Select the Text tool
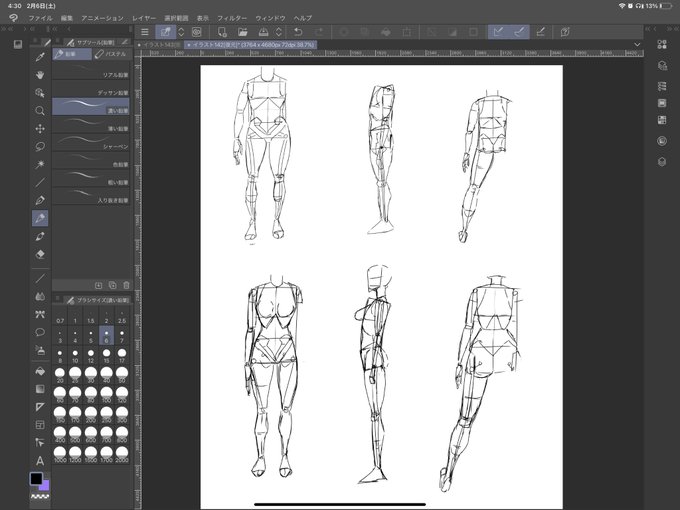 coord(40,461)
